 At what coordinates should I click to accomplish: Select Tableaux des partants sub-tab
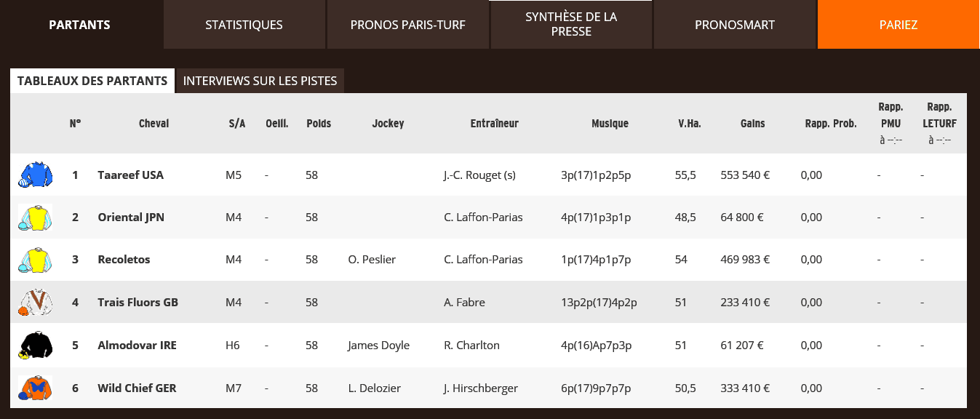[92, 81]
